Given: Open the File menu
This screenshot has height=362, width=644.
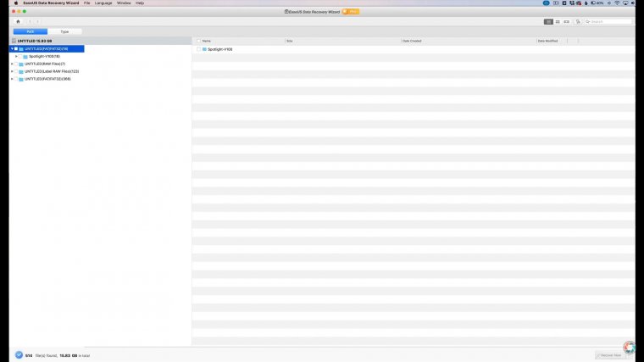Looking at the screenshot, I should 86,3.
